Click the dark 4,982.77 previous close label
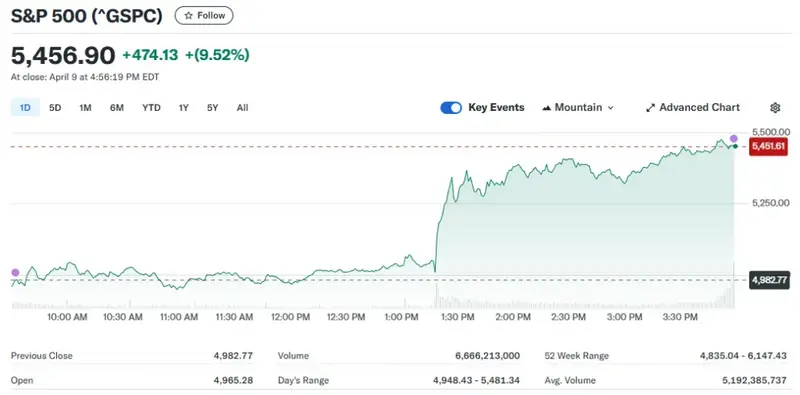This screenshot has height=395, width=800. [768, 280]
